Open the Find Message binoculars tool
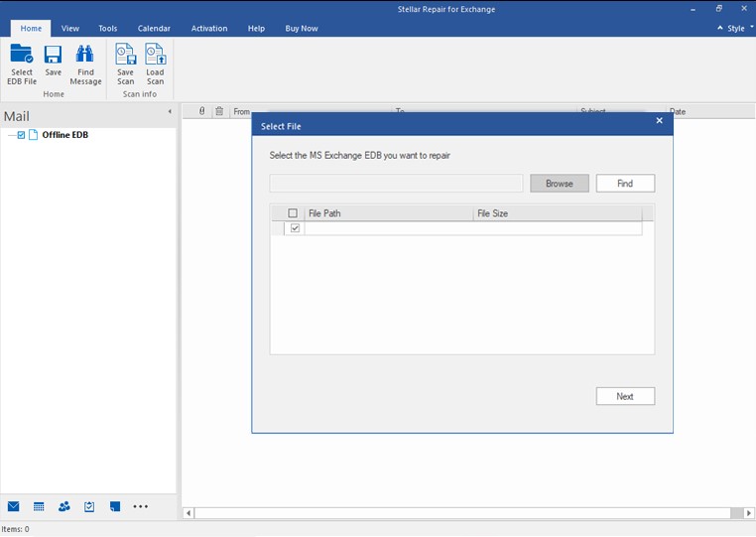The width and height of the screenshot is (756, 537). 85,65
